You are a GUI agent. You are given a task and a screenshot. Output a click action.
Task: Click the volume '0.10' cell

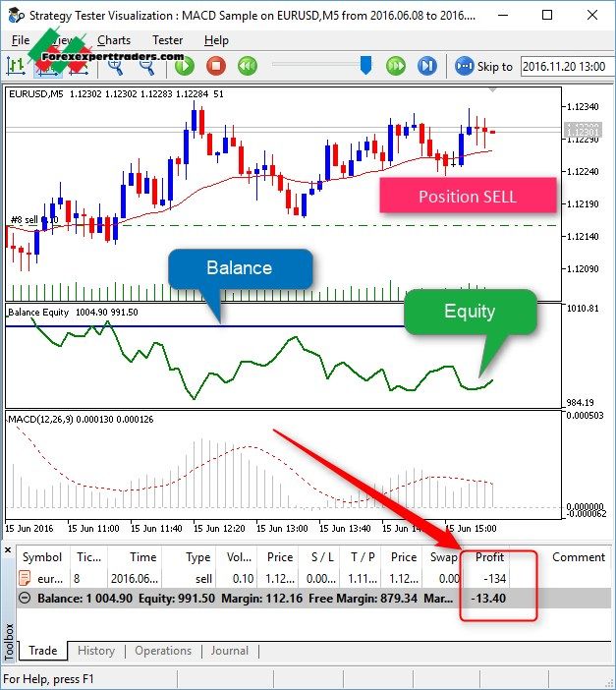pos(243,578)
